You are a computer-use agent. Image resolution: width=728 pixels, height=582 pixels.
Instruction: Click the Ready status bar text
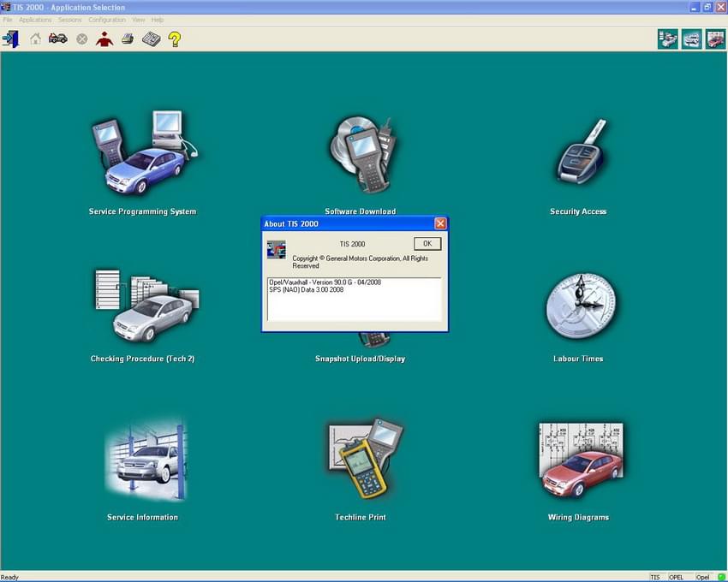(9, 578)
